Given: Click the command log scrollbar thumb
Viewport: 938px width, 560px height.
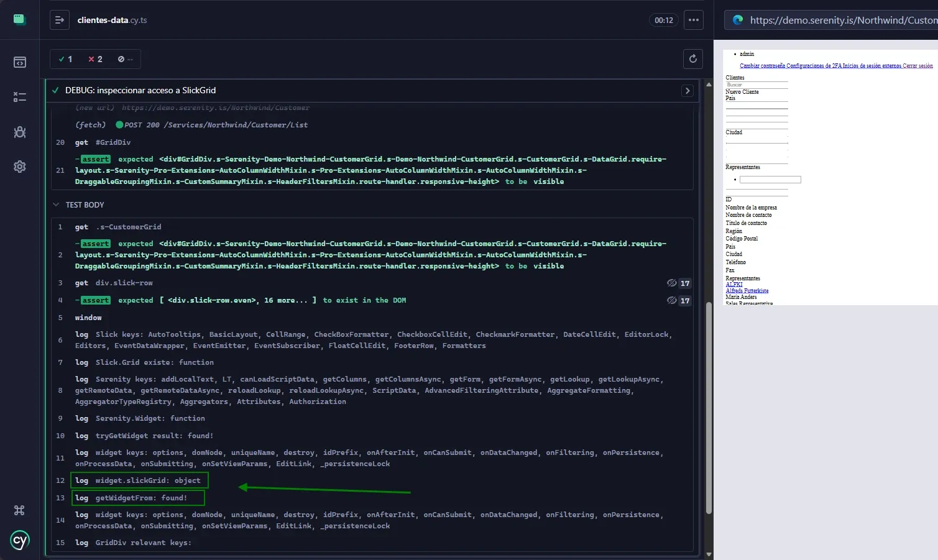Looking at the screenshot, I should click(709, 408).
